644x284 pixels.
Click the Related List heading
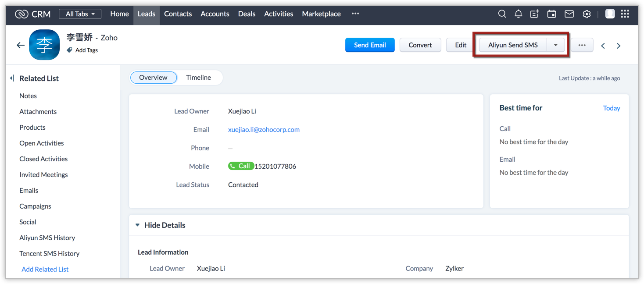click(x=39, y=78)
